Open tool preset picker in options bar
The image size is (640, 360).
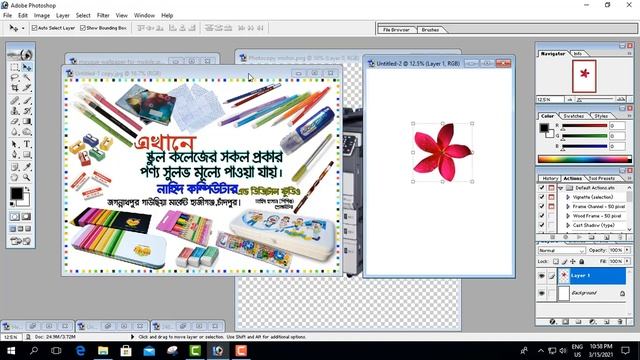16,28
